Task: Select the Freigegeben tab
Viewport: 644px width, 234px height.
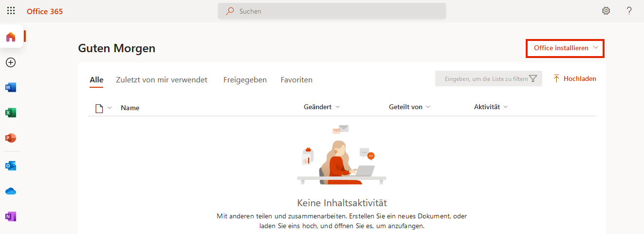Action: 245,80
